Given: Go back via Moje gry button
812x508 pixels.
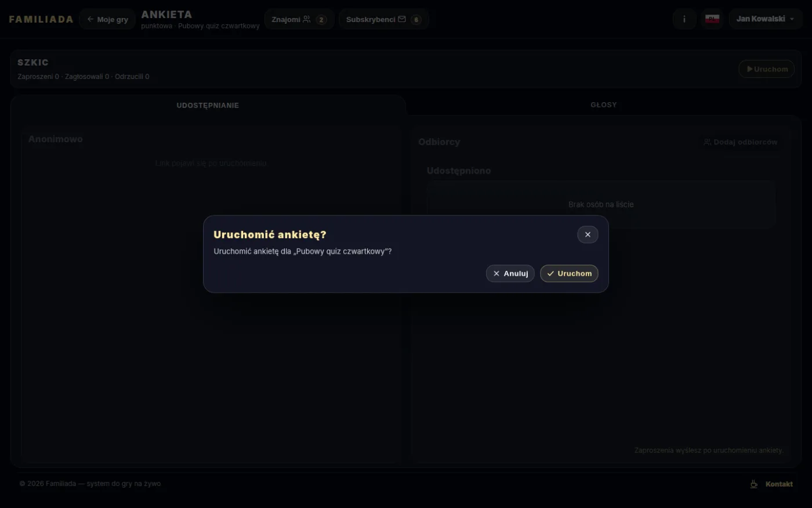Looking at the screenshot, I should coord(107,19).
